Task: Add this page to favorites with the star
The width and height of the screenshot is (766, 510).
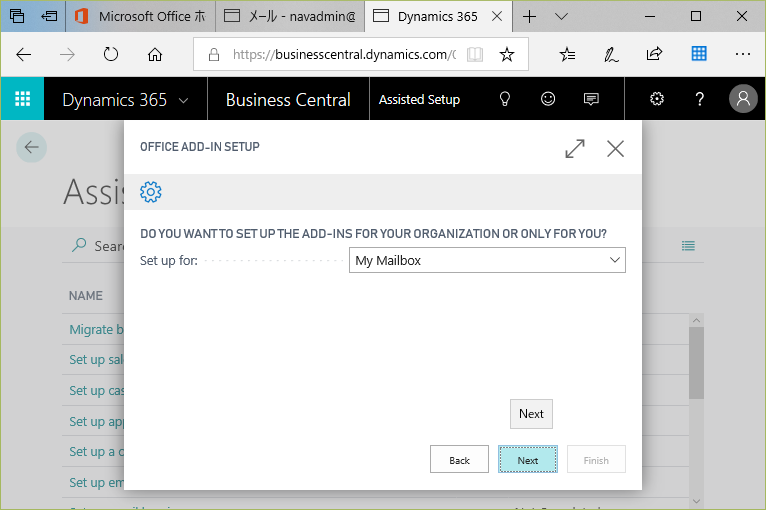Action: tap(507, 54)
